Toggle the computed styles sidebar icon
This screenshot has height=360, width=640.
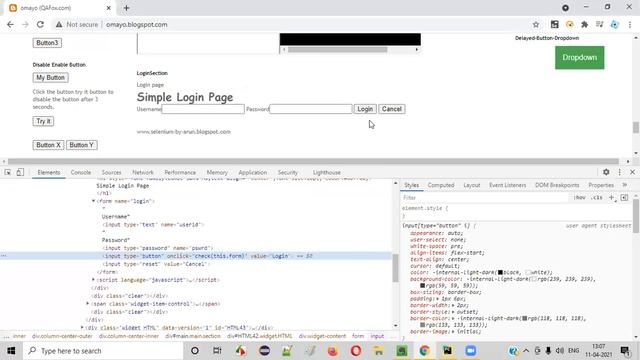(x=624, y=198)
